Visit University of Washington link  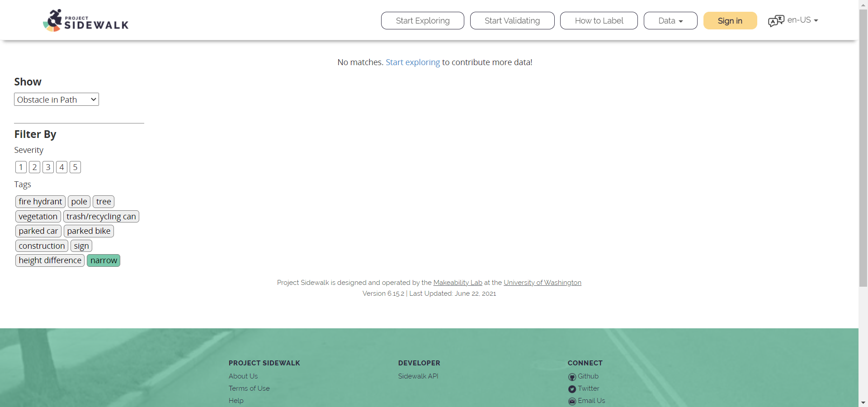tap(542, 283)
